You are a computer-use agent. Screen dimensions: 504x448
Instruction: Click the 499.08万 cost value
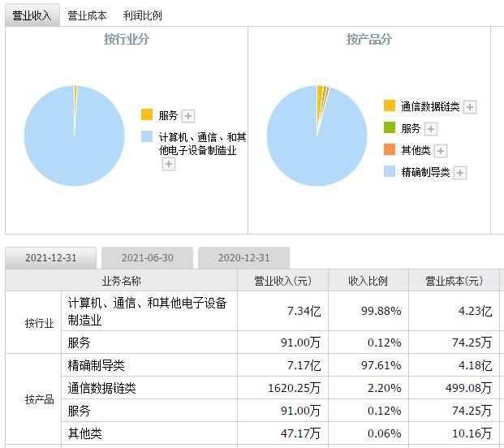[468, 388]
